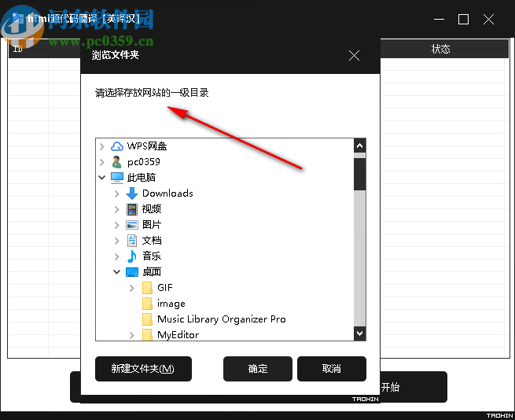Select the Downloads folder label
The image size is (515, 420).
point(167,193)
